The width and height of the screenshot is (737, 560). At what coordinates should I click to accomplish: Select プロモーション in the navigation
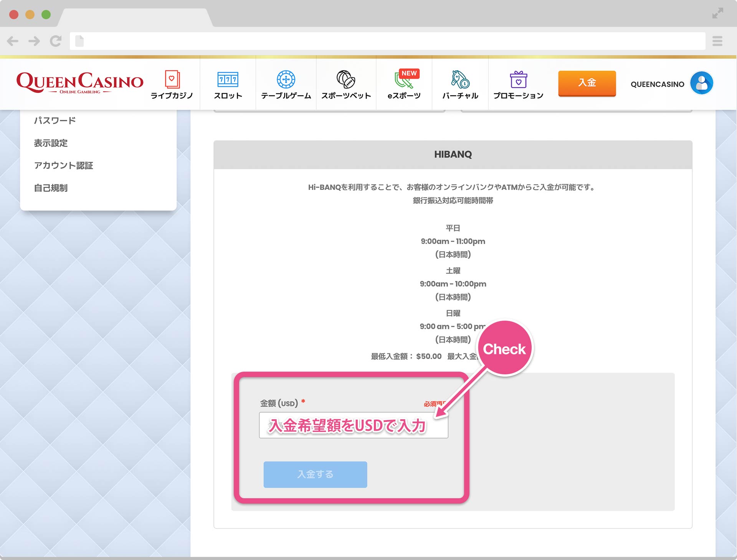click(518, 96)
